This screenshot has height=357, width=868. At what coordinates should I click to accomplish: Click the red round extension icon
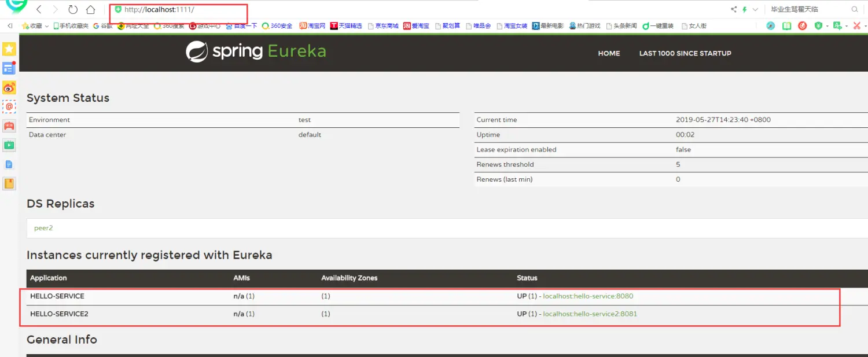click(x=802, y=26)
